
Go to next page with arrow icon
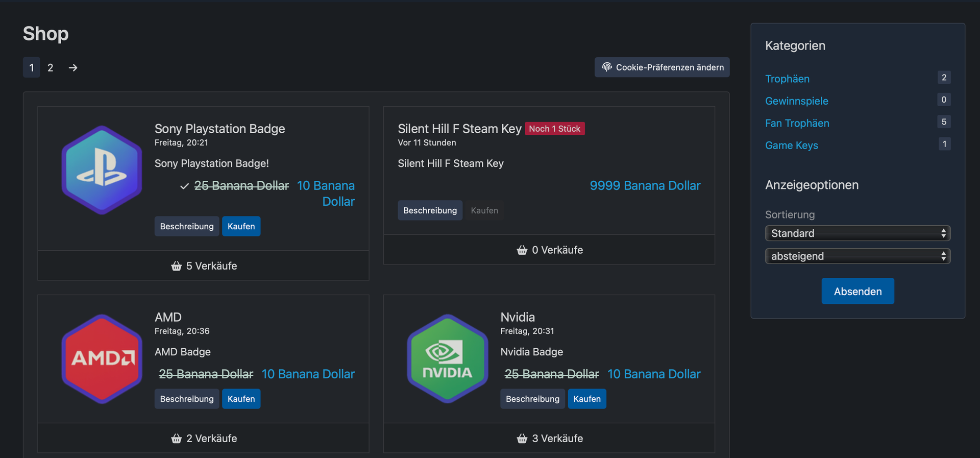pyautogui.click(x=73, y=67)
